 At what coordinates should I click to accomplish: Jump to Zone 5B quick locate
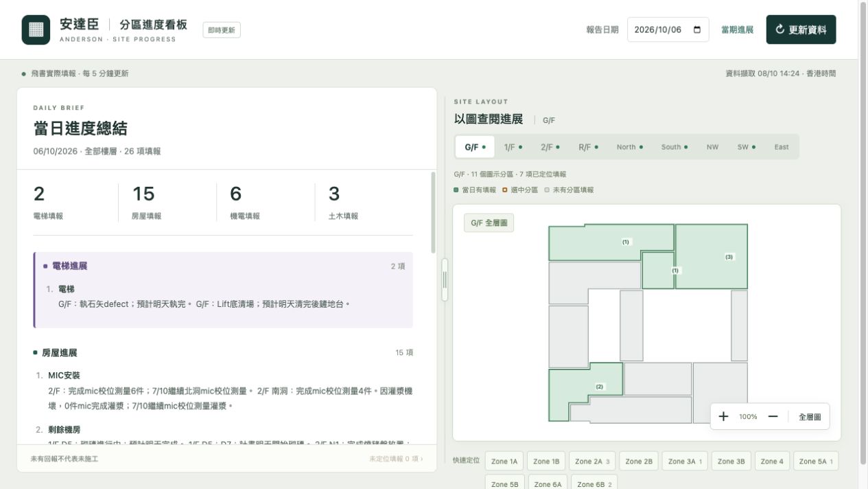[x=504, y=484]
